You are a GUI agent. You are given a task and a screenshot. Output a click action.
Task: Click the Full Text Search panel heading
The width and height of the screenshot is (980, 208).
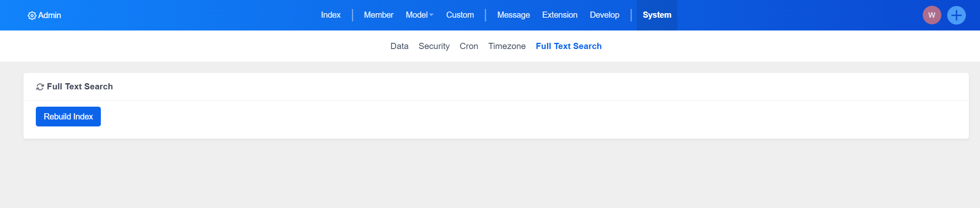point(80,86)
